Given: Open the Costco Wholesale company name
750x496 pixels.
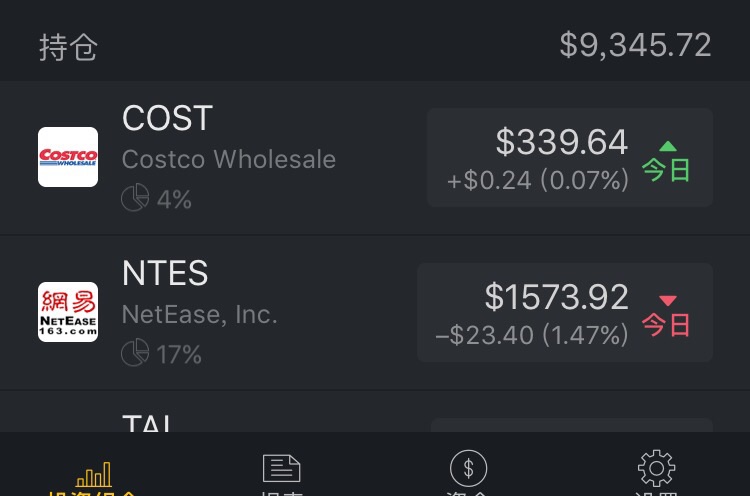Looking at the screenshot, I should pyautogui.click(x=229, y=159).
